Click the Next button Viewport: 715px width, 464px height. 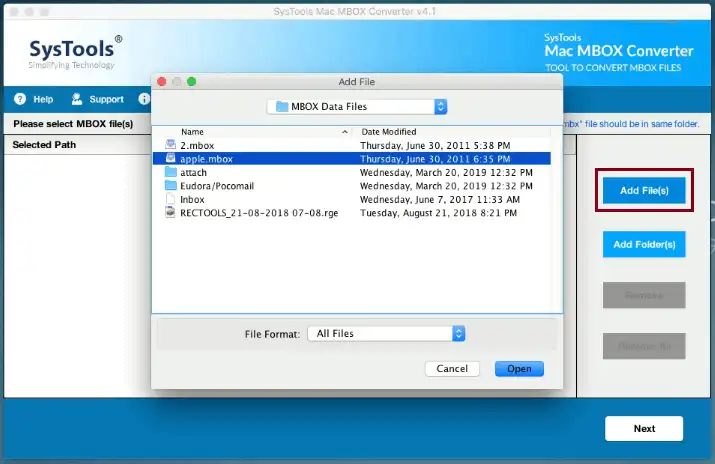644,428
